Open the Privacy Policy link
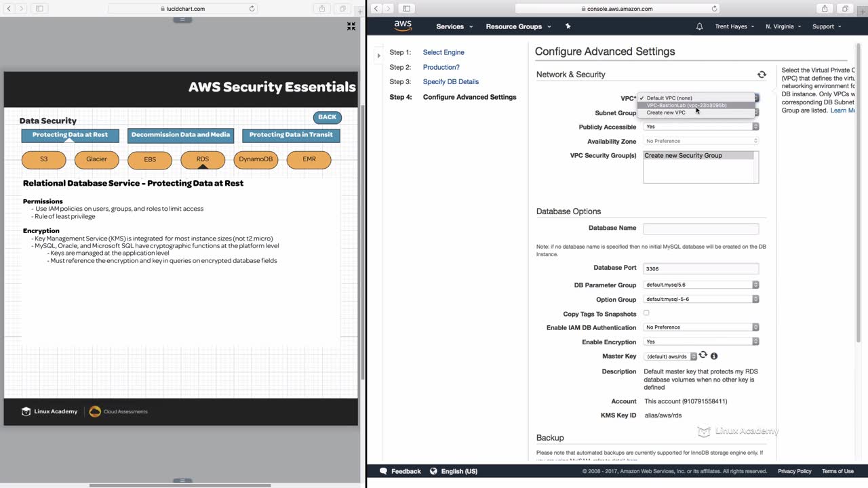The height and width of the screenshot is (488, 868). coord(795,471)
